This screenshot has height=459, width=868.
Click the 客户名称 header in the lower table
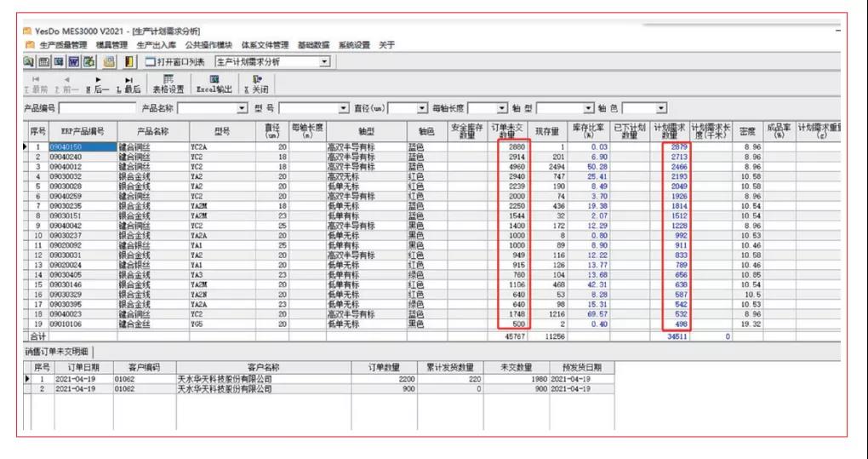pyautogui.click(x=264, y=367)
